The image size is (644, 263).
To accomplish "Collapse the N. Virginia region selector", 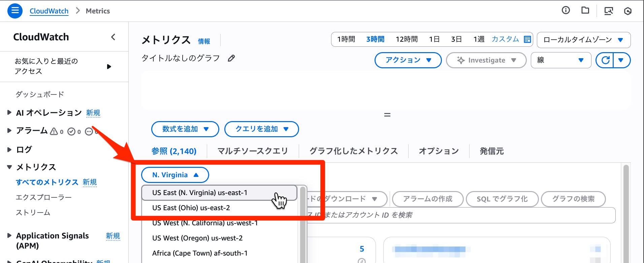I will click(175, 175).
